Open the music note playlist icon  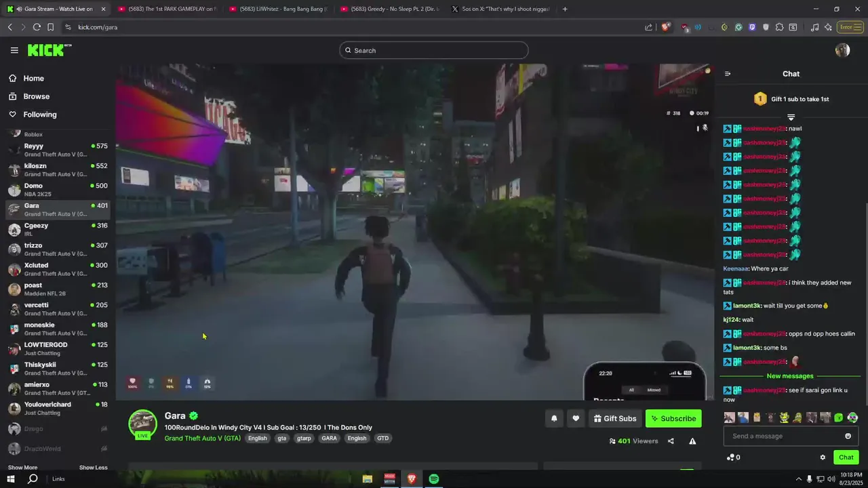[x=814, y=27]
